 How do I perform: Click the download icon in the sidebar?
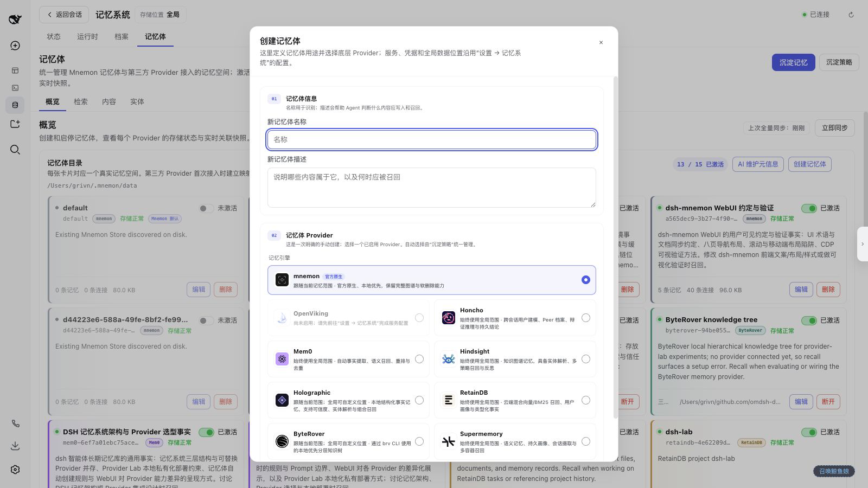click(x=15, y=446)
